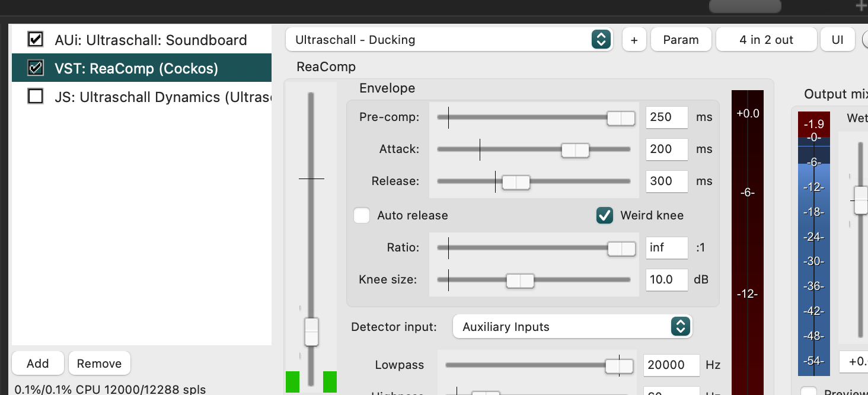Open the 4 in 2 out routing
This screenshot has width=868, height=395.
[766, 40]
